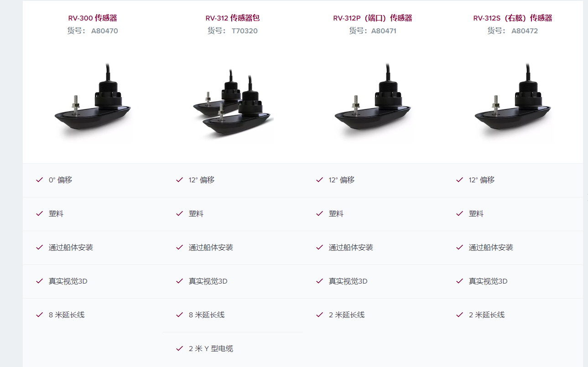Open the RV-300 传感器 product title

(93, 18)
